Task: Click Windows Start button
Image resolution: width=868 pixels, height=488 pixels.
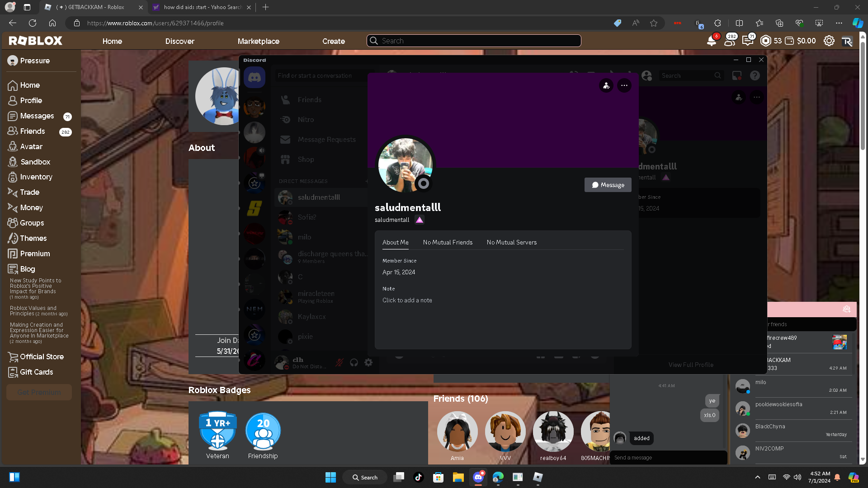Action: pos(330,477)
